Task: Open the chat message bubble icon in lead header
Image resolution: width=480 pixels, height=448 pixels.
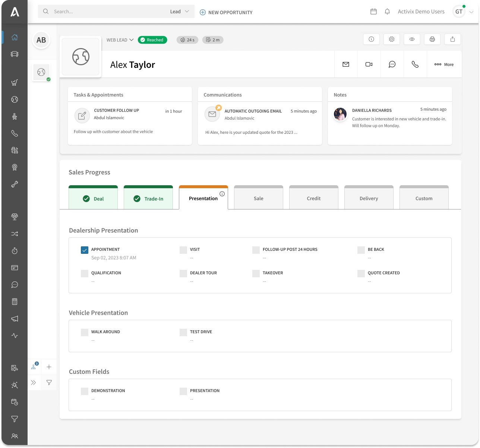Action: point(392,64)
